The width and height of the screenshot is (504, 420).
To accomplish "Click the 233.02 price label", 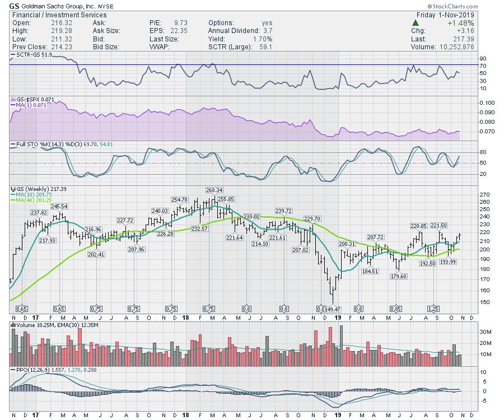I will tap(251, 217).
